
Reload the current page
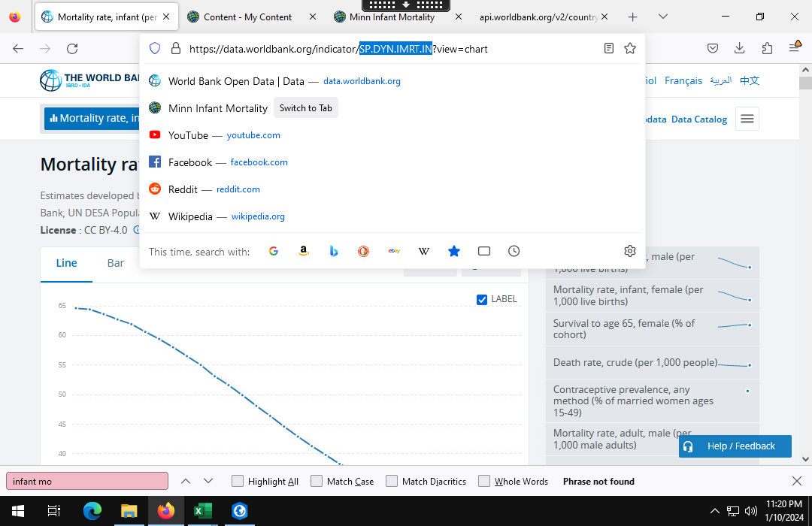coord(72,49)
